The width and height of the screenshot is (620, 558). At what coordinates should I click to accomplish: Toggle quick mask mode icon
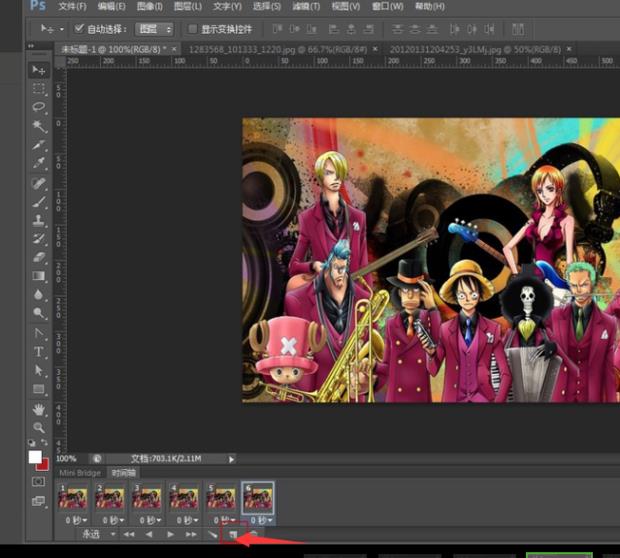[x=39, y=481]
